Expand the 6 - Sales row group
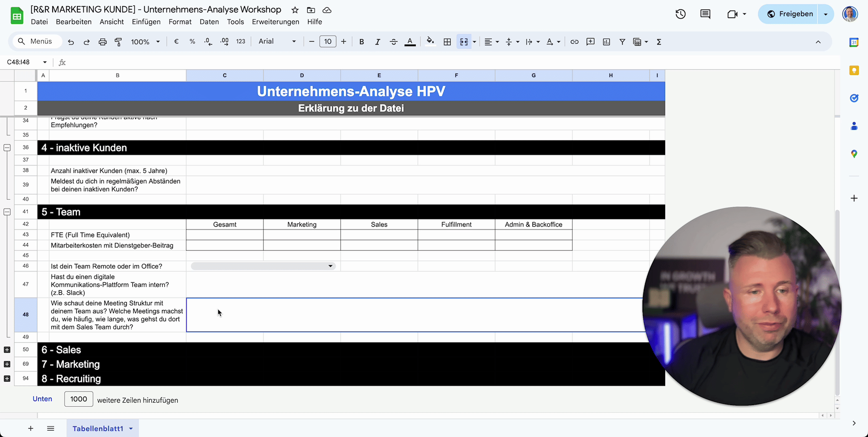Screen dimensions: 868x437 pyautogui.click(x=7, y=350)
